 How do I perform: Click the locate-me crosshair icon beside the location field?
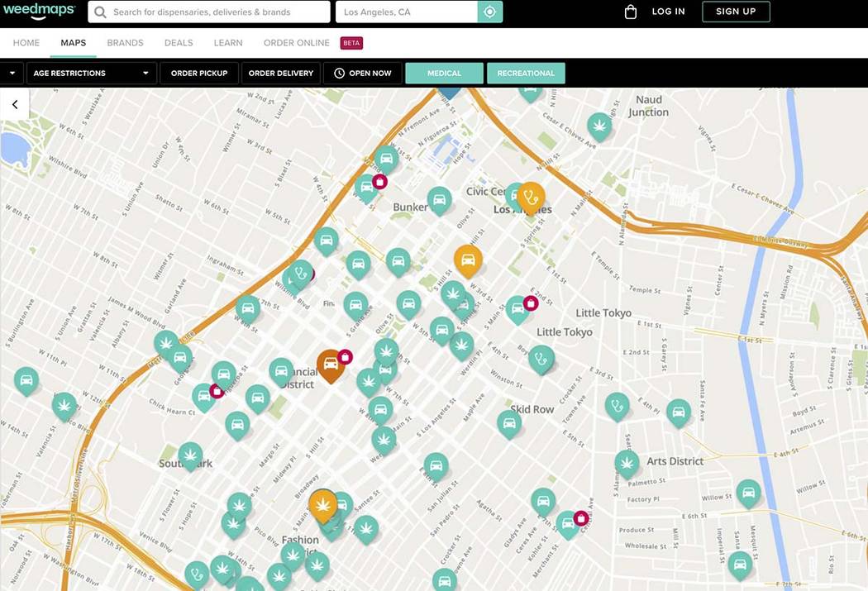(x=490, y=12)
